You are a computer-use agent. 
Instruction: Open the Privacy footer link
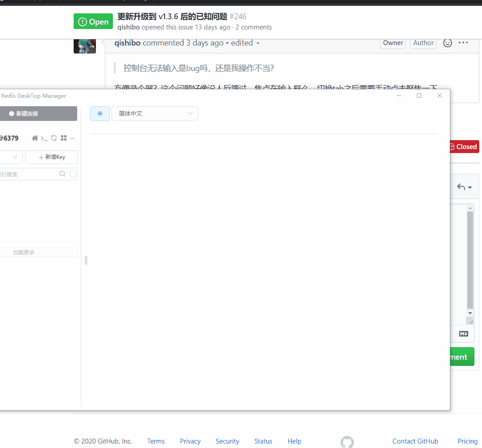tap(190, 441)
